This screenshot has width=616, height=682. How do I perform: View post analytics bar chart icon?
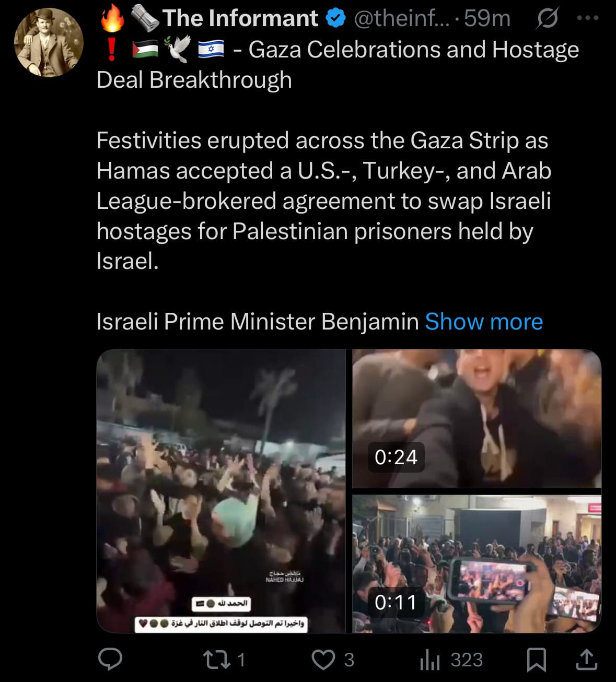tap(430, 660)
